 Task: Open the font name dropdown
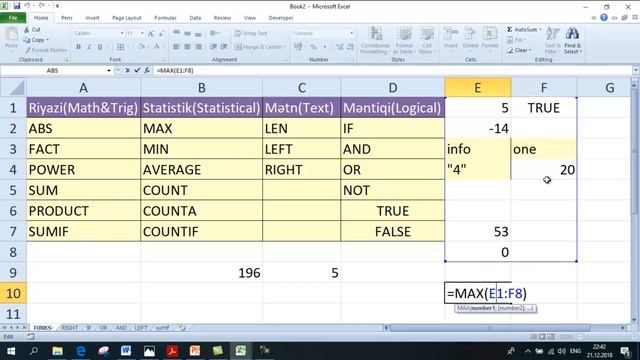(x=122, y=33)
